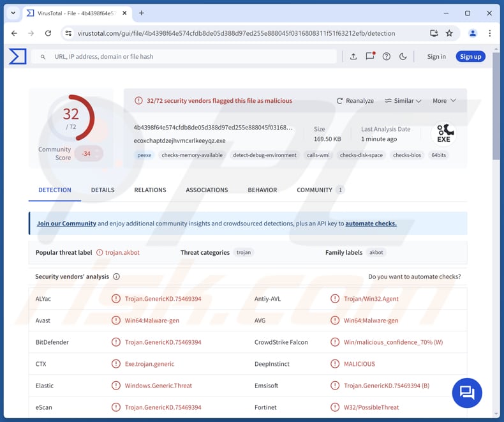
Task: Click the upload file icon
Action: [353, 57]
